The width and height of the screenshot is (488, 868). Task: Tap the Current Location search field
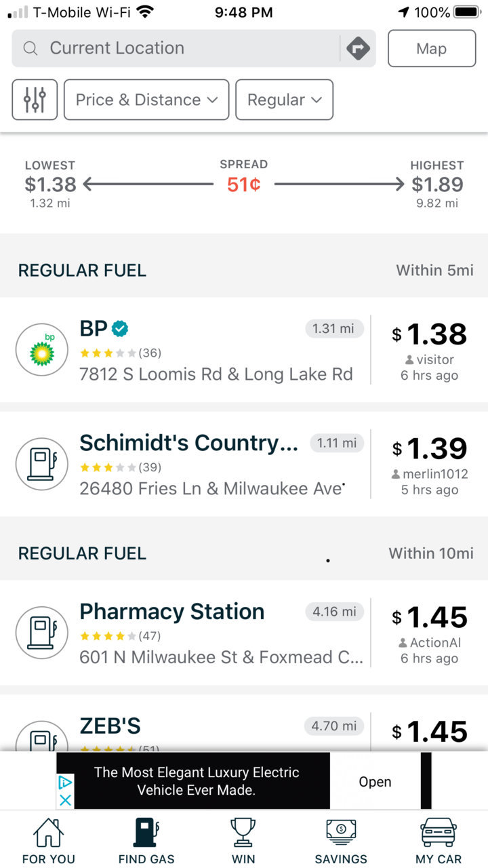176,48
